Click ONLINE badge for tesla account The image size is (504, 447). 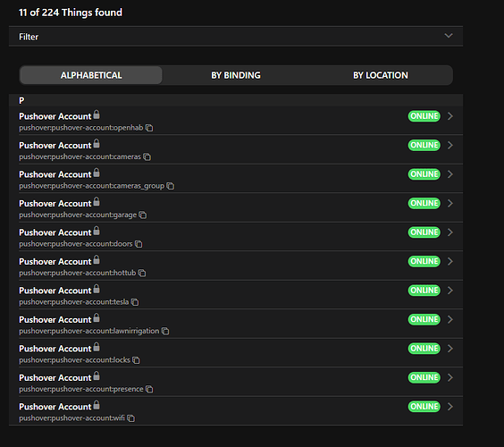(424, 291)
